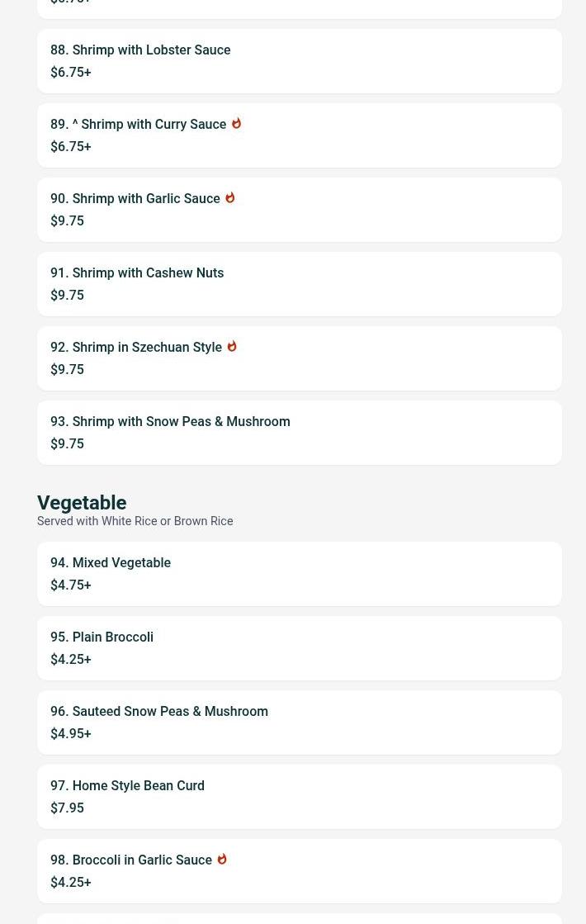Choose 90. Shrimp with Garlic Sauce
586x924 pixels.
(x=299, y=210)
